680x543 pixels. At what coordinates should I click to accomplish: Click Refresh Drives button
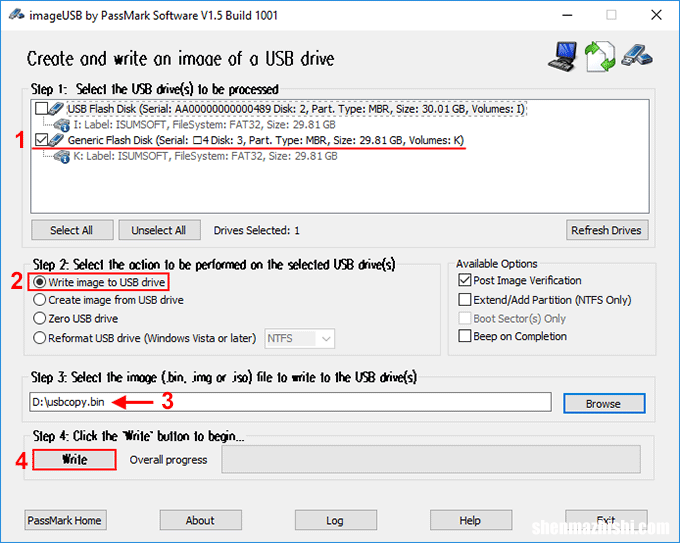pos(607,230)
